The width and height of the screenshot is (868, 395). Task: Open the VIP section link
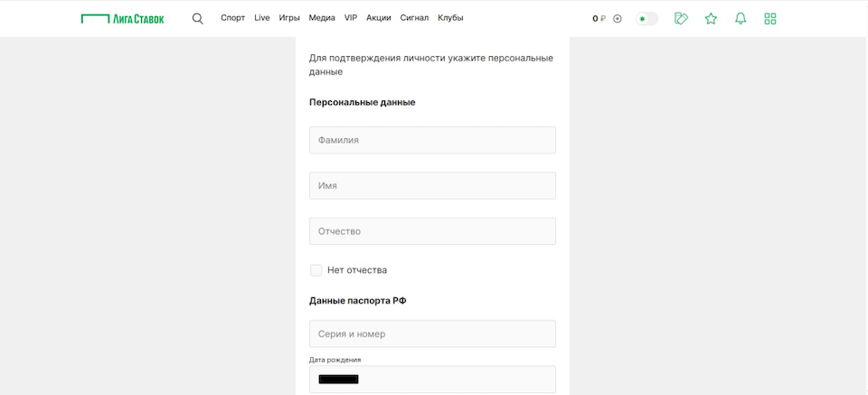[x=351, y=18]
